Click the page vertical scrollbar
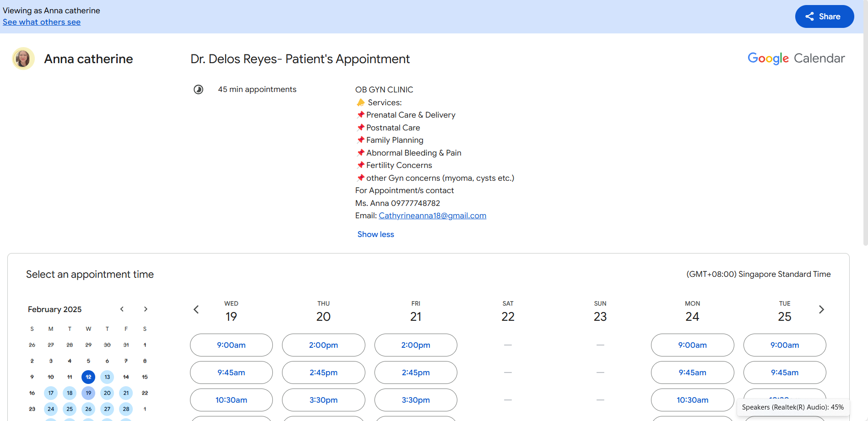 click(865, 124)
